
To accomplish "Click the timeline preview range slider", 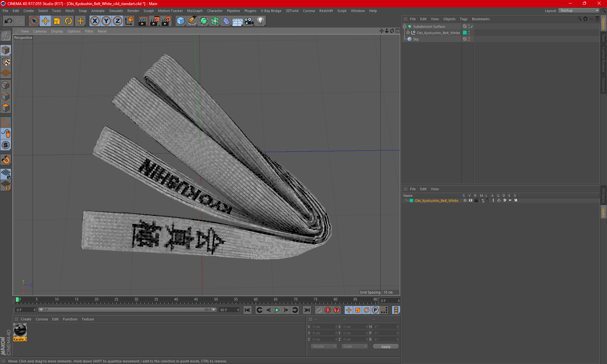I will click(127, 310).
